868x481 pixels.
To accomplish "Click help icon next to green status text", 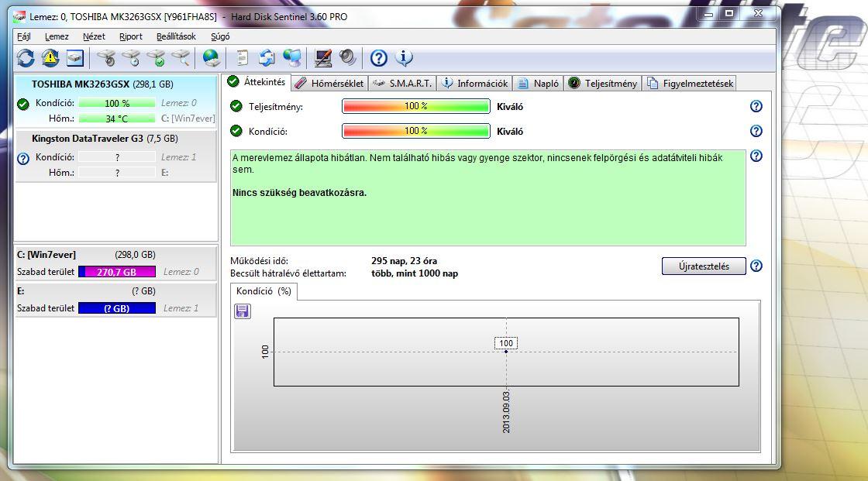I will [756, 156].
